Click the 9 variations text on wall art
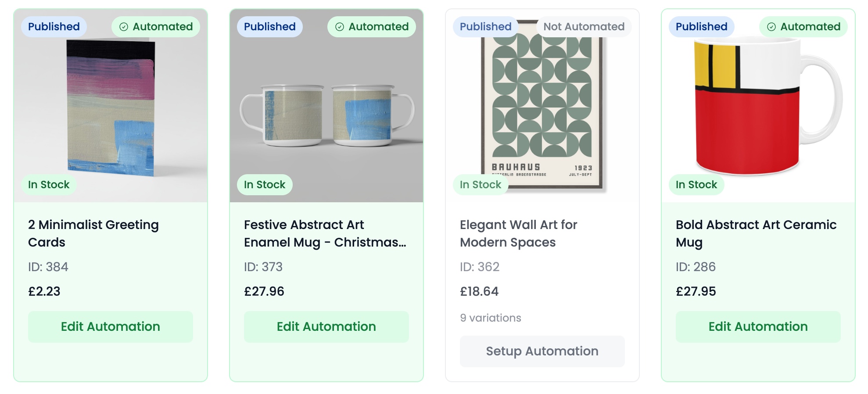Viewport: 868px width, 394px height. tap(491, 318)
